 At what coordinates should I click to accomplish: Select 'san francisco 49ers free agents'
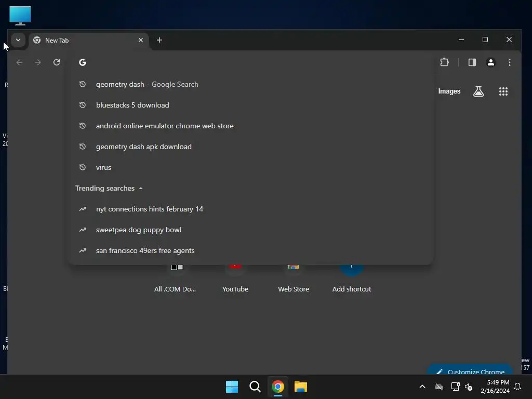[x=251, y=250]
